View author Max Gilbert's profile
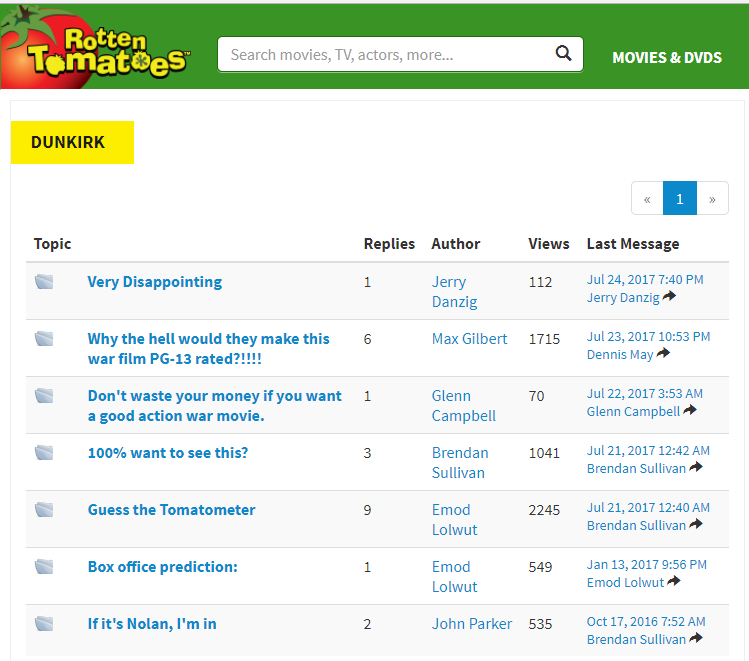Screen dimensions: 749x661 (470, 339)
